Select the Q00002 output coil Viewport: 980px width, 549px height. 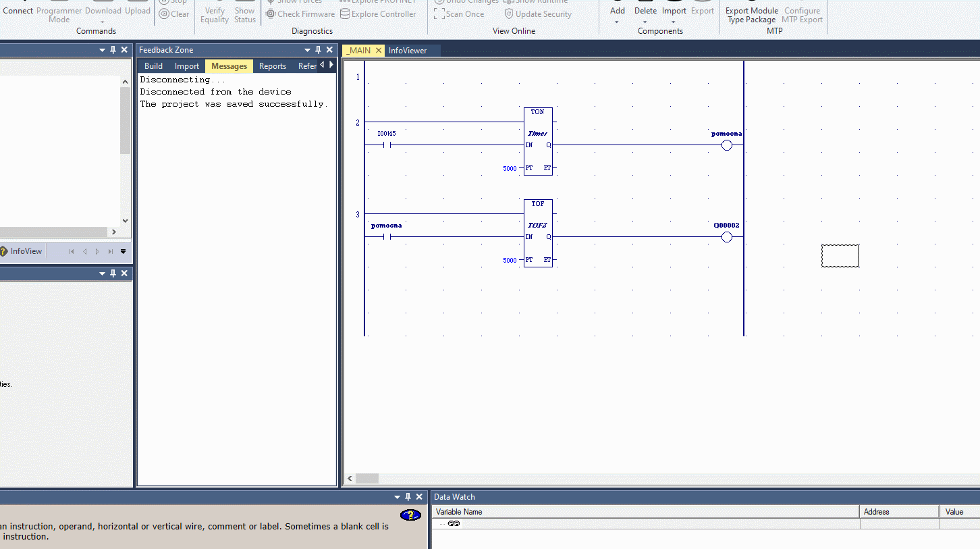click(x=726, y=237)
